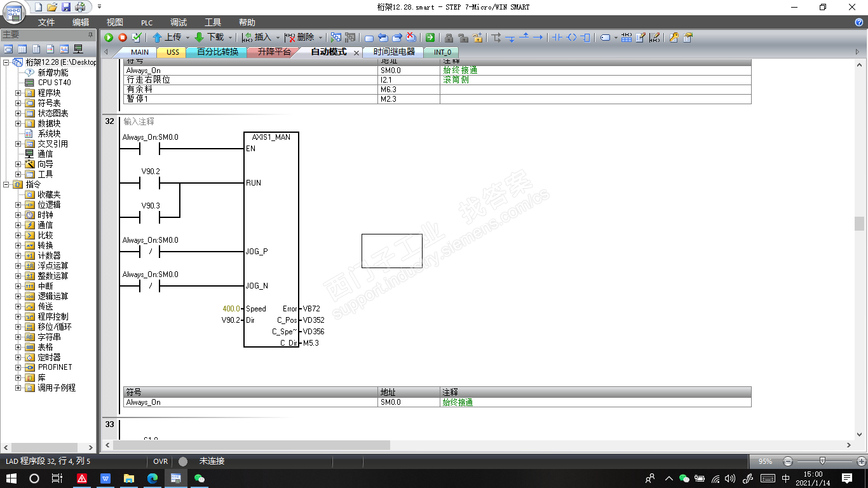Open the 调试 menu
This screenshot has height=488, width=868.
(179, 22)
